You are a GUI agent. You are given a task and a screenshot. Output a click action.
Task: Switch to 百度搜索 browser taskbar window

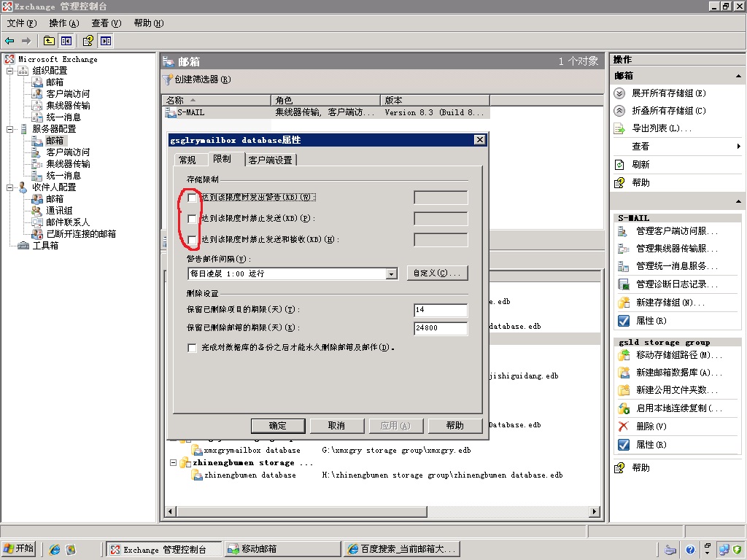click(402, 550)
